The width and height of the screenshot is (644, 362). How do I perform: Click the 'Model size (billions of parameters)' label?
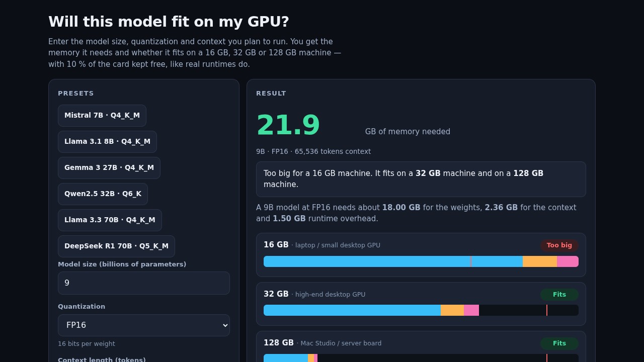pos(122,264)
